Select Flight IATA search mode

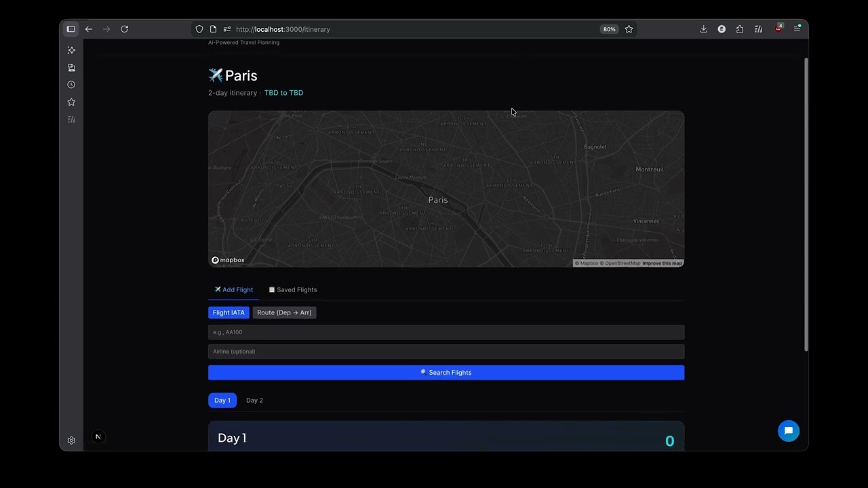click(x=229, y=312)
